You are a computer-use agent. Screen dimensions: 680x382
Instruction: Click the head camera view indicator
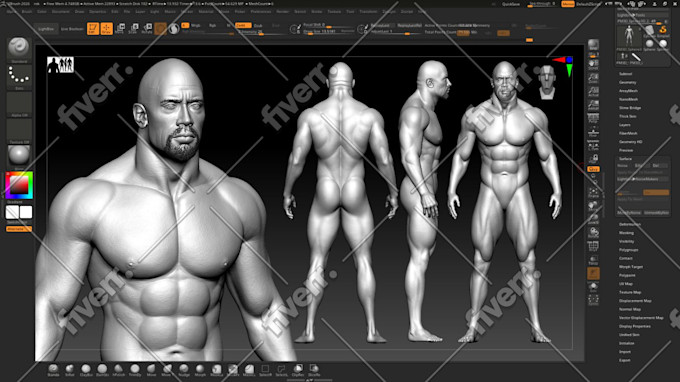547,82
